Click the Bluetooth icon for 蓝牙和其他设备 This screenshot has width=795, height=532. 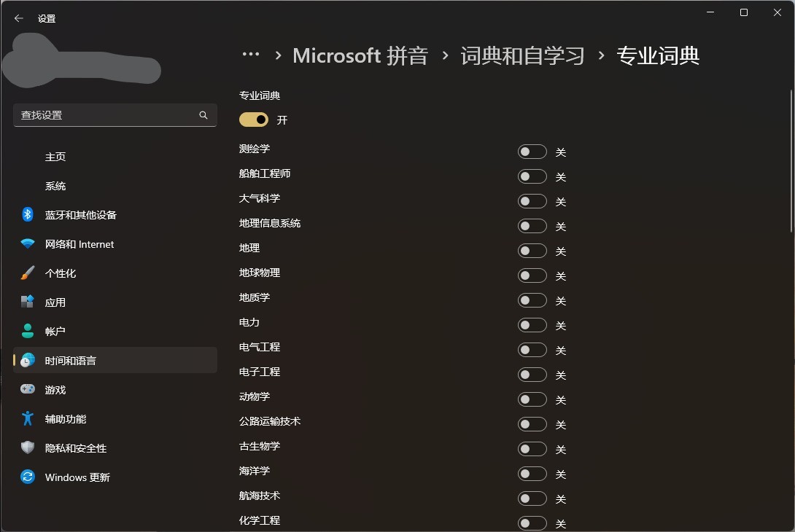click(28, 214)
